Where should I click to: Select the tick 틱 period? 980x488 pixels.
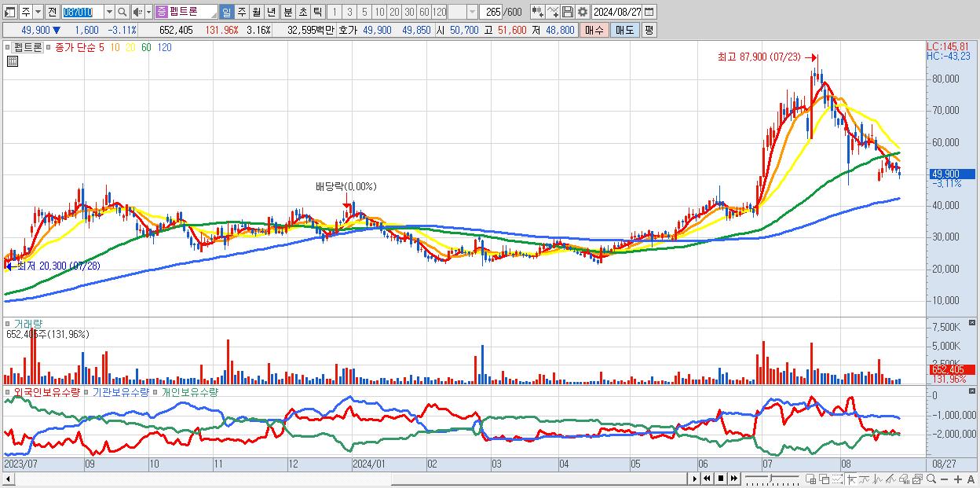click(317, 12)
